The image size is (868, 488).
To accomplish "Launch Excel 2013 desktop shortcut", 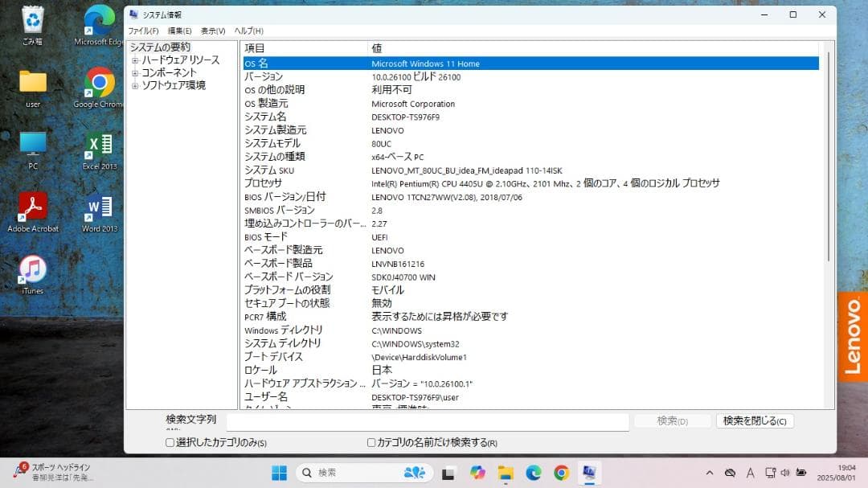I will [100, 150].
